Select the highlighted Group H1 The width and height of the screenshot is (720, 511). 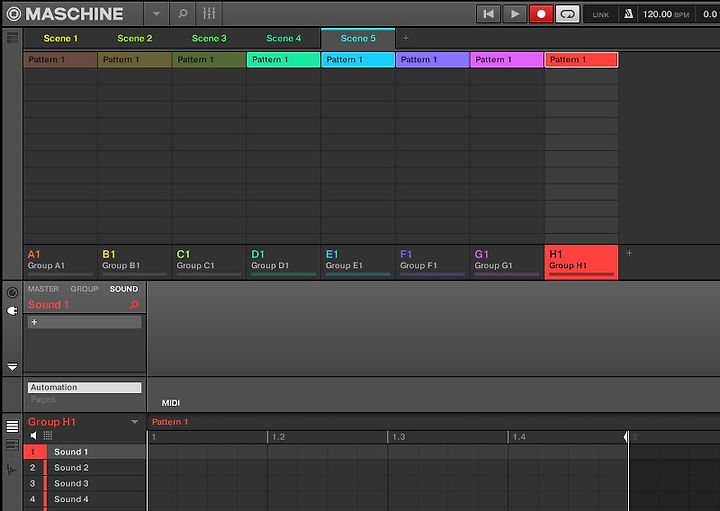(581, 262)
